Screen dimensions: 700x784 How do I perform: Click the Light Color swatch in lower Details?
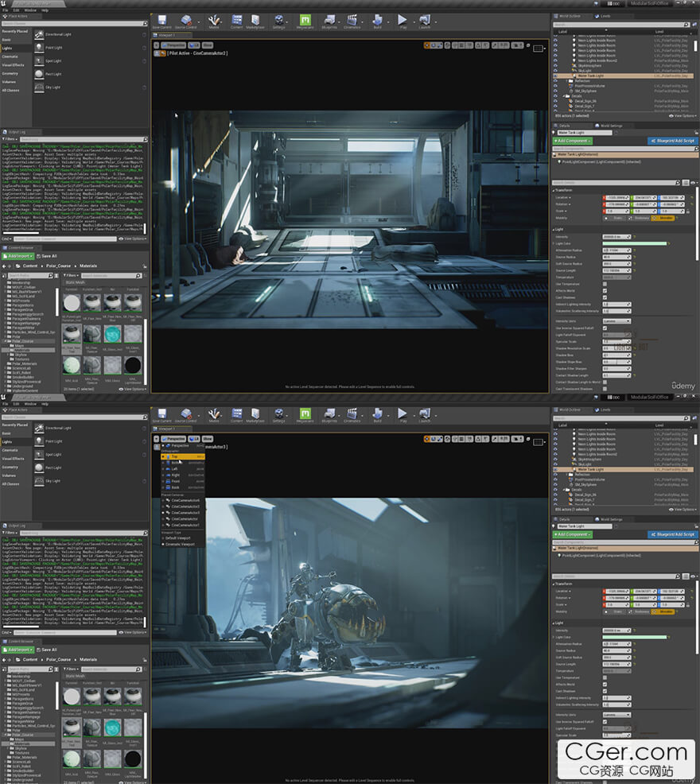coord(635,637)
